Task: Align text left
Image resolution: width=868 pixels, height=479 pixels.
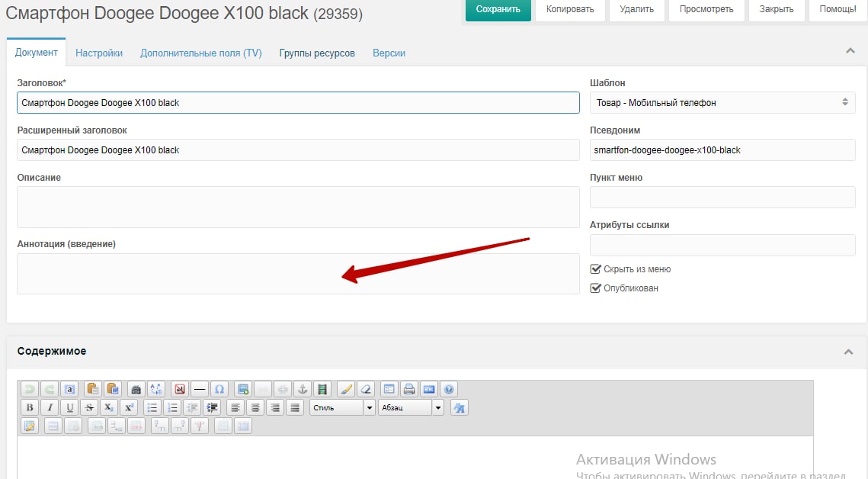Action: point(235,407)
